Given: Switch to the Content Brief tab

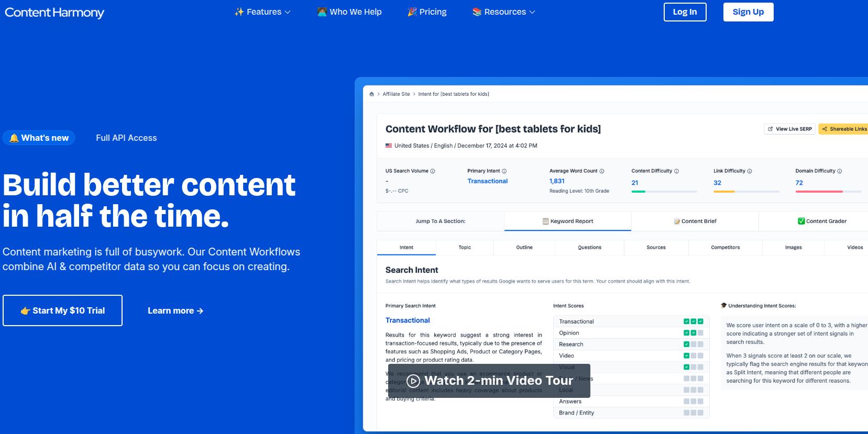Looking at the screenshot, I should (x=695, y=221).
